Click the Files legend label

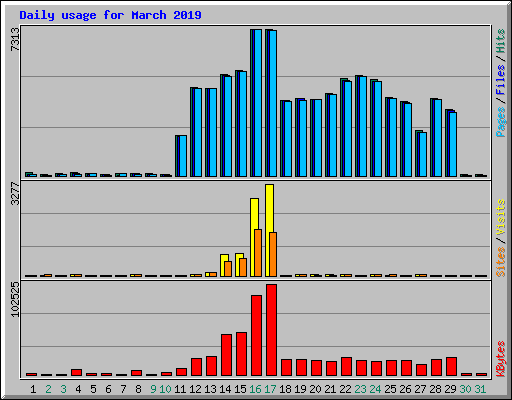501,79
